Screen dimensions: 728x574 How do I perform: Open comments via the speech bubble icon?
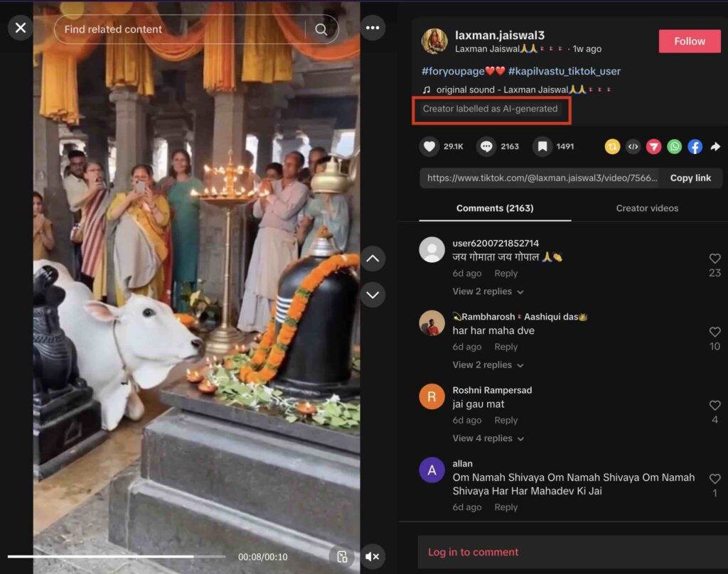[x=486, y=147]
